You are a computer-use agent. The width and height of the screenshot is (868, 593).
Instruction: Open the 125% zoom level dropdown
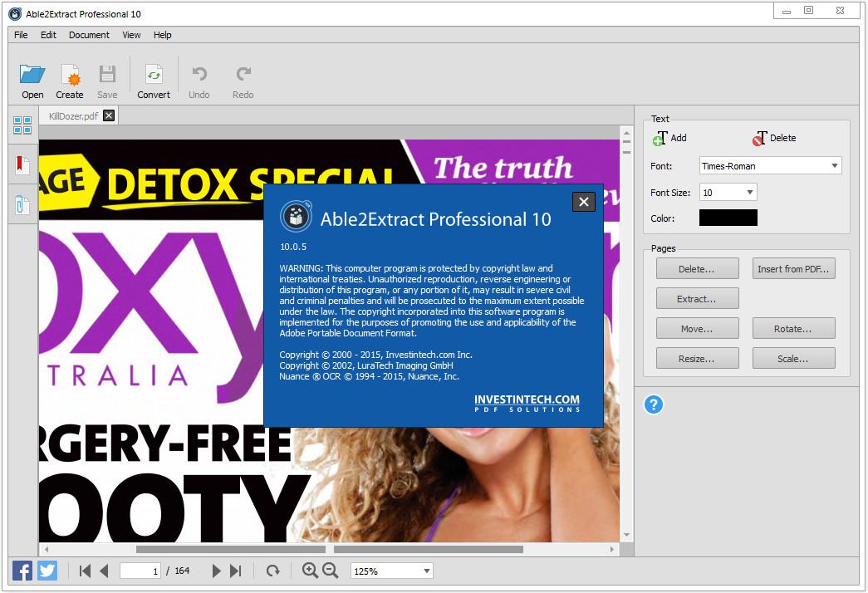click(x=391, y=571)
